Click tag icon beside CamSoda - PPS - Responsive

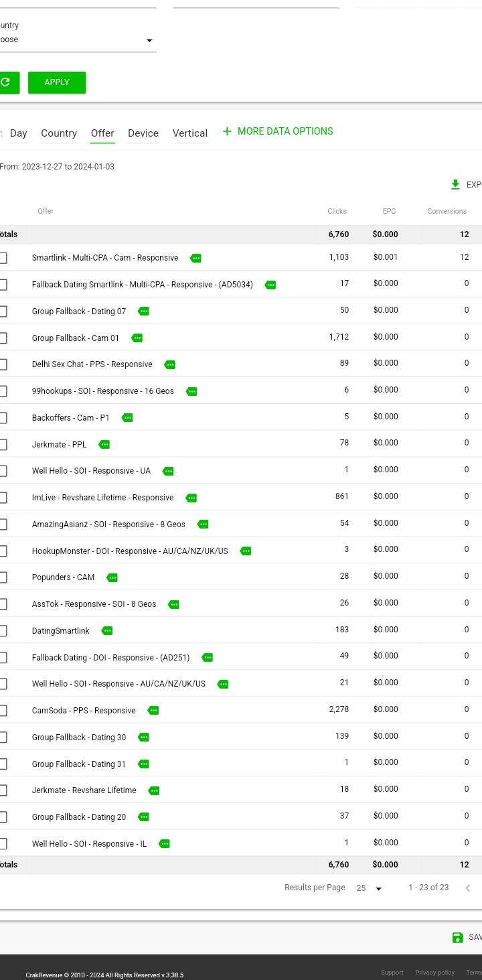click(153, 710)
